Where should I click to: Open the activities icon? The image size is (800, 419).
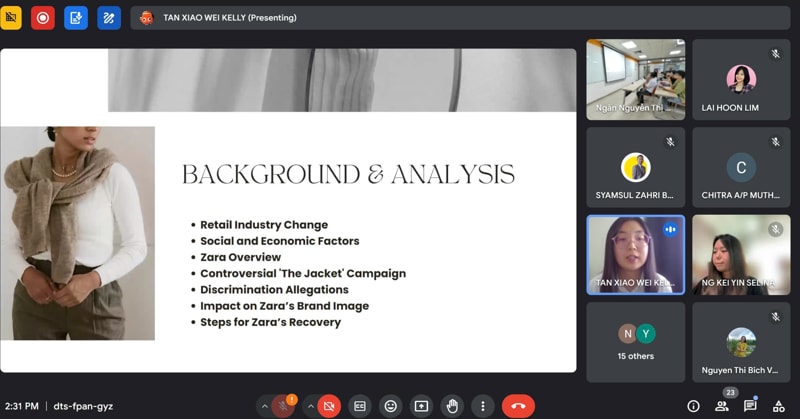click(x=778, y=406)
